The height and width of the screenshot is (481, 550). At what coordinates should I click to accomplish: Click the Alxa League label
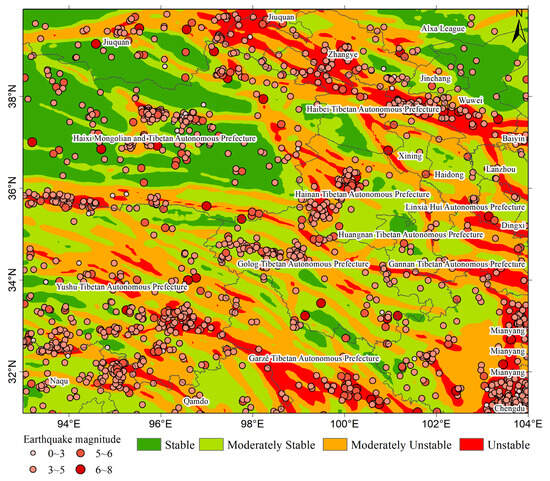[443, 28]
